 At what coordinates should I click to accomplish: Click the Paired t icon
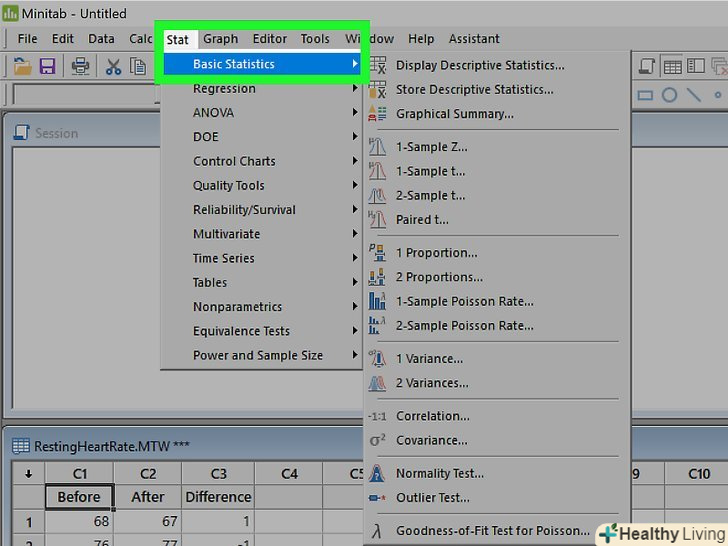coord(377,219)
